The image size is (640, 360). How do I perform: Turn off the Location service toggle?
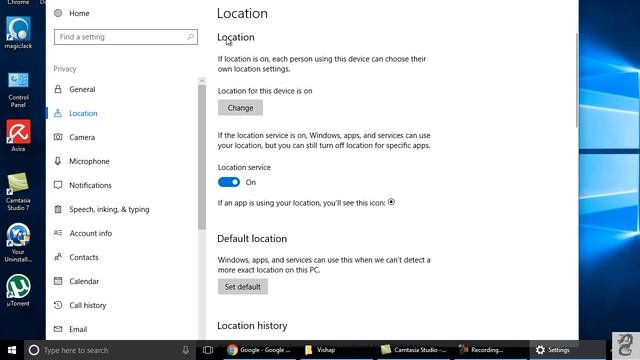229,182
